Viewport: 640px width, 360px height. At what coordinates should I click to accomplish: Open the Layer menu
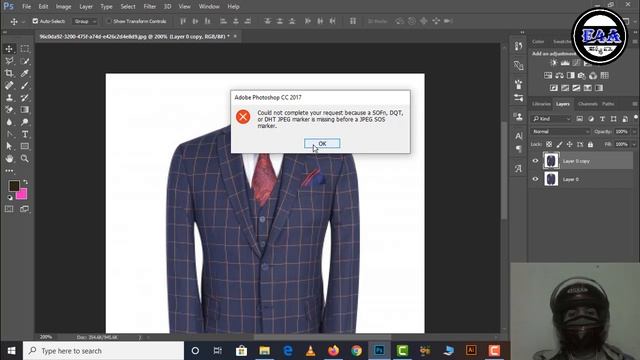coord(86,7)
